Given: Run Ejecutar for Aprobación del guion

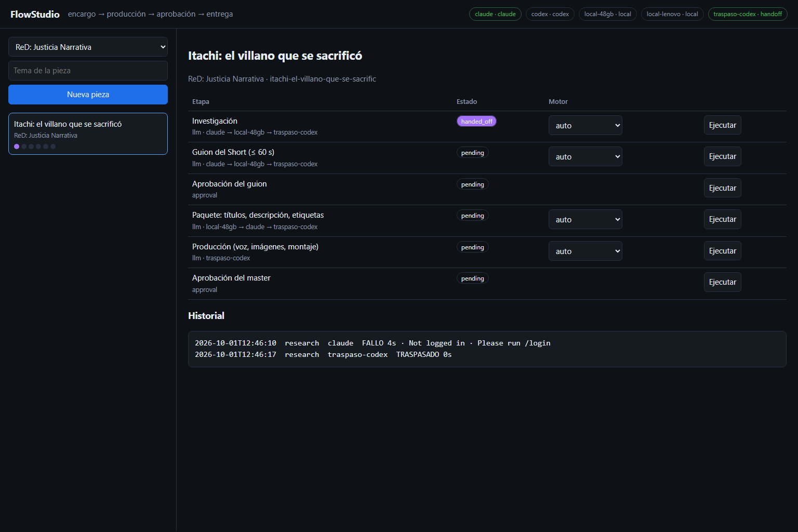Looking at the screenshot, I should [x=722, y=188].
